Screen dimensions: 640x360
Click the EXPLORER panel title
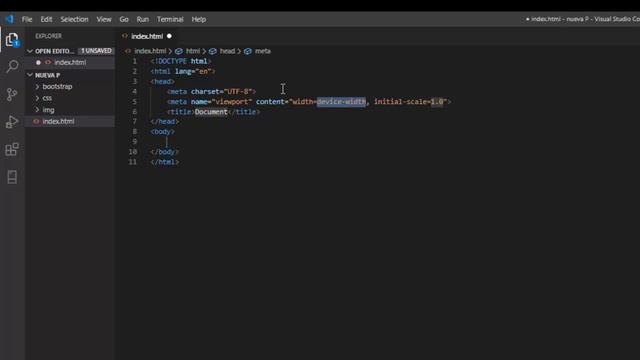pyautogui.click(x=48, y=36)
